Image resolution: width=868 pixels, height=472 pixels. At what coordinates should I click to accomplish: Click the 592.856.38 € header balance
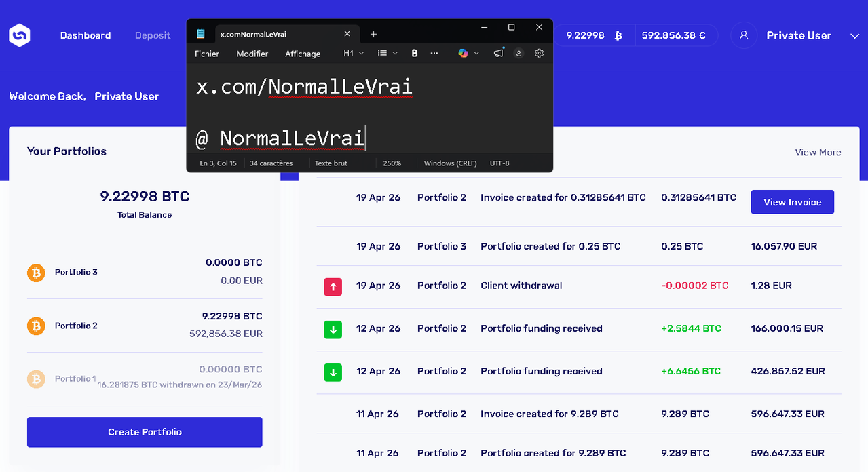pyautogui.click(x=673, y=35)
